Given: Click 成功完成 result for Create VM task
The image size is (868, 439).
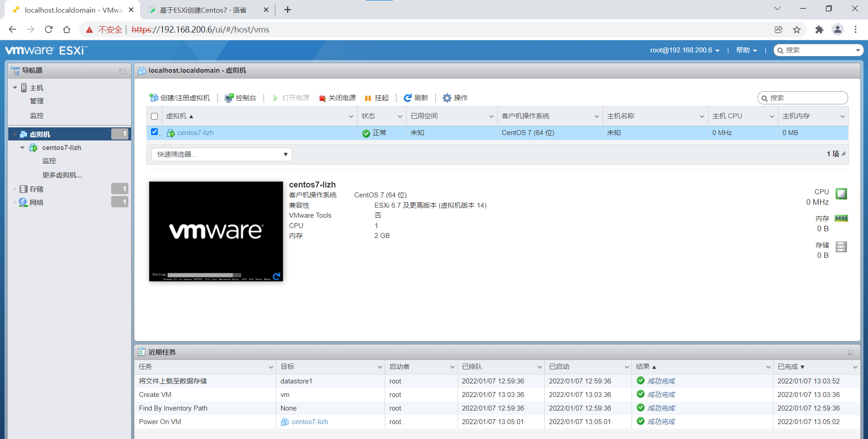Looking at the screenshot, I should pyautogui.click(x=661, y=395).
